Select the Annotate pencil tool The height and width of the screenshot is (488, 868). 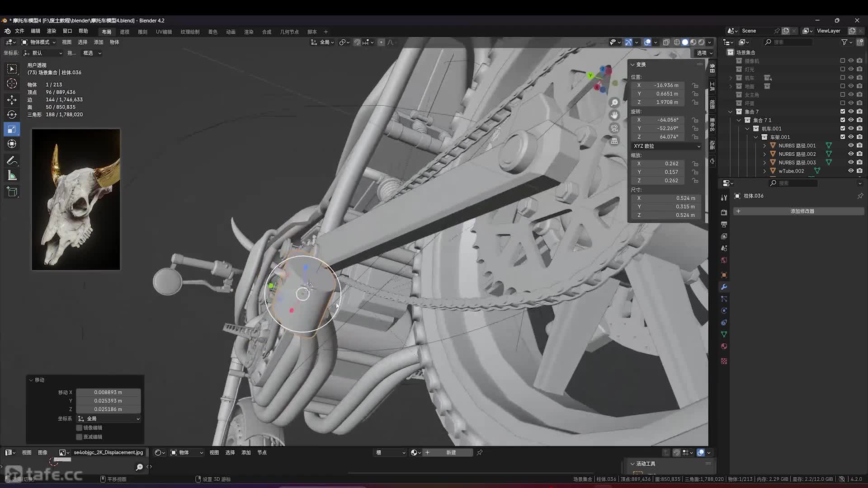(12, 160)
